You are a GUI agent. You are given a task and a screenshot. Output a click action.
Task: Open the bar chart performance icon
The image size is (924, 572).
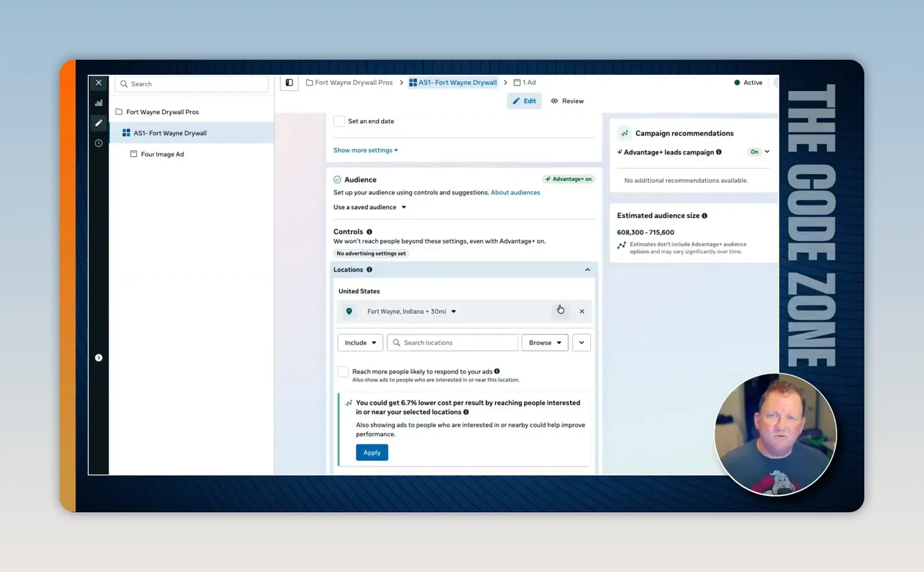[x=99, y=103]
